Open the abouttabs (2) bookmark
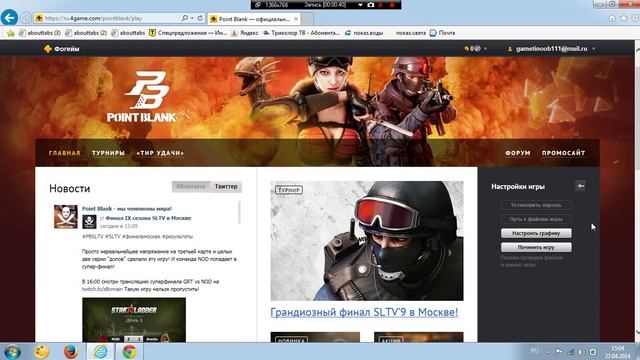The height and width of the screenshot is (360, 640). click(x=86, y=33)
